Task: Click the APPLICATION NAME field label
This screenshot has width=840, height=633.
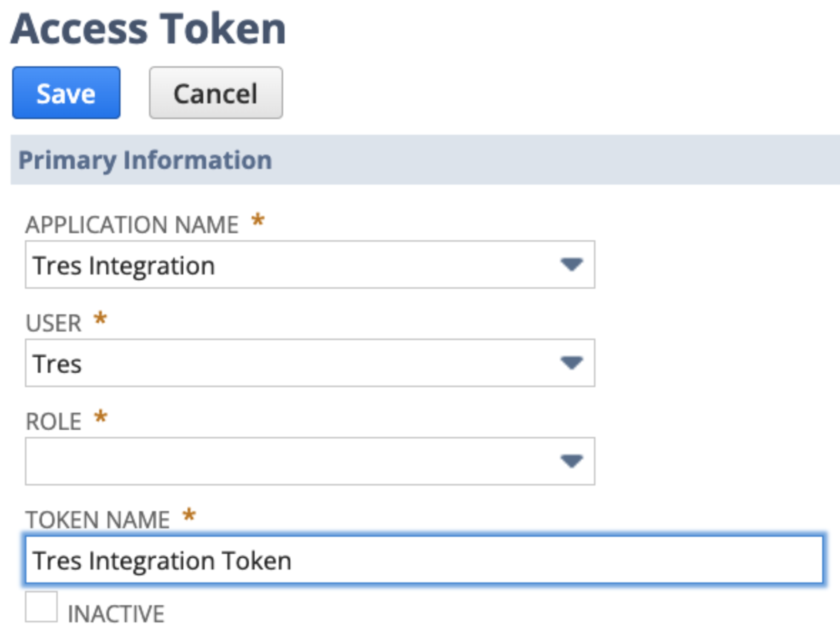Action: 132,225
